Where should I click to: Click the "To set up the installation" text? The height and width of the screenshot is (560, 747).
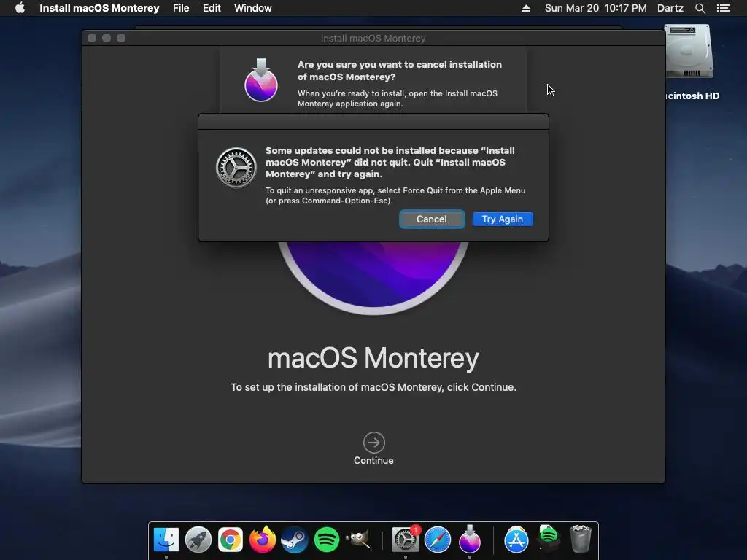point(373,387)
